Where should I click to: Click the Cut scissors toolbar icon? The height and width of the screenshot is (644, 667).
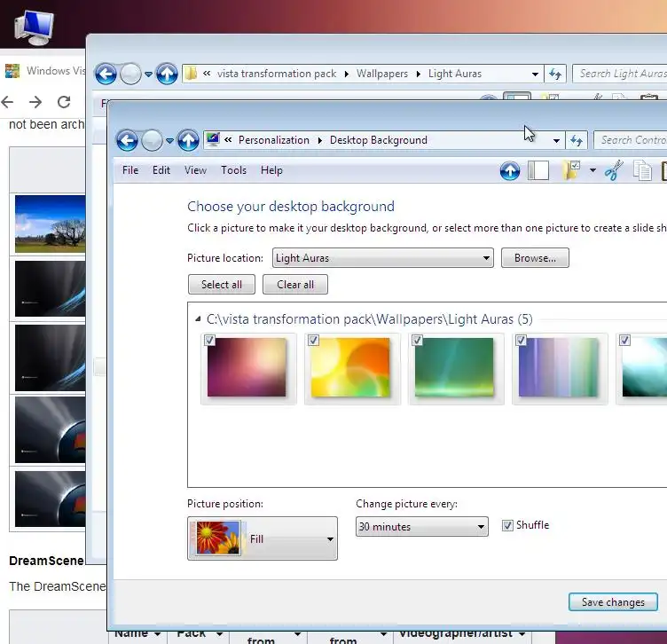tap(614, 170)
